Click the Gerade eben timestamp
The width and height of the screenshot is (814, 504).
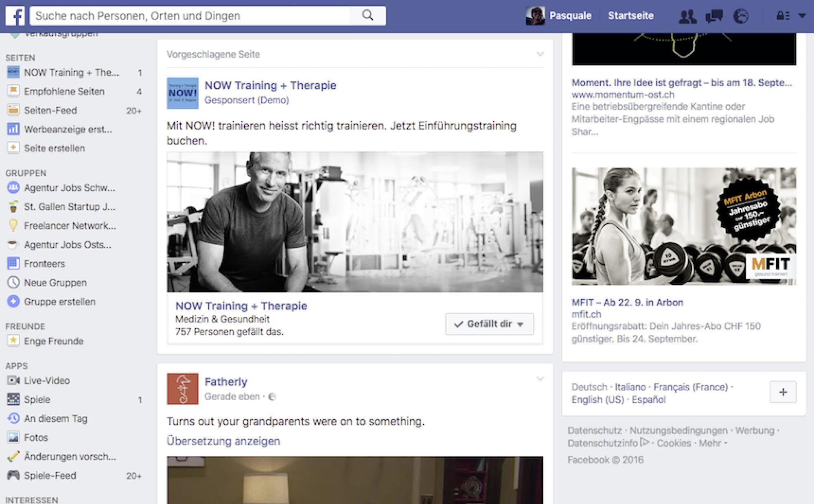232,397
